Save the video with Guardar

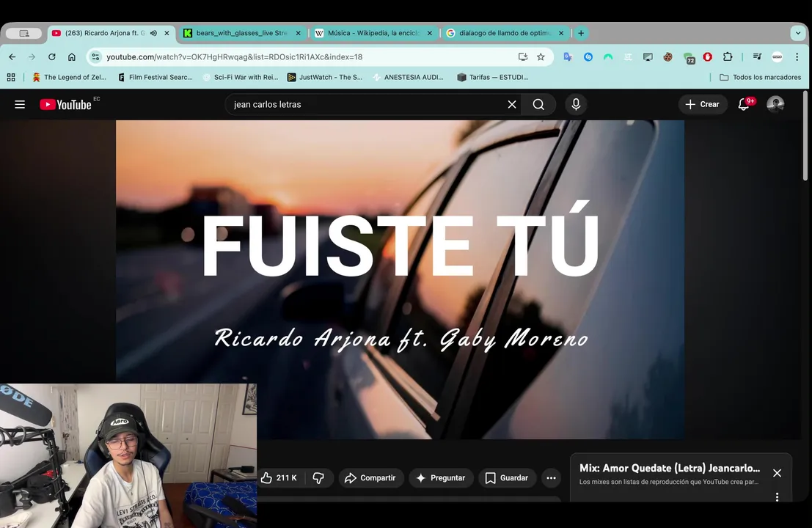pyautogui.click(x=507, y=478)
